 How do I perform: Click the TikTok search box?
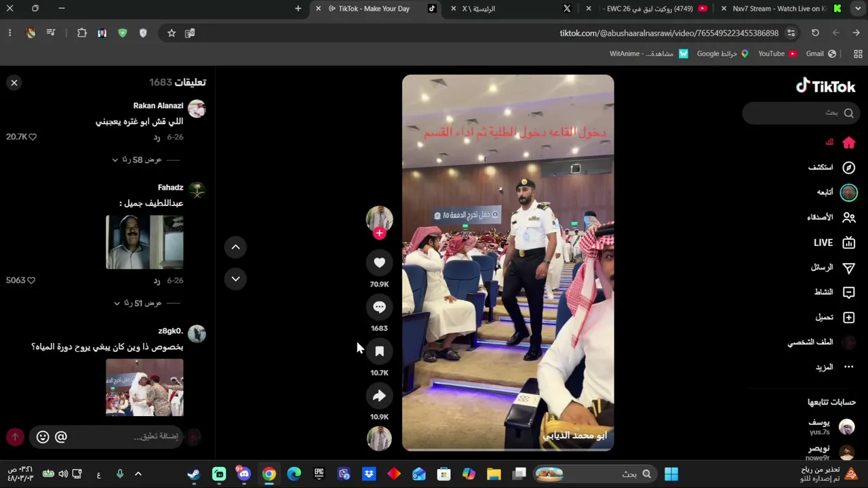coord(801,113)
